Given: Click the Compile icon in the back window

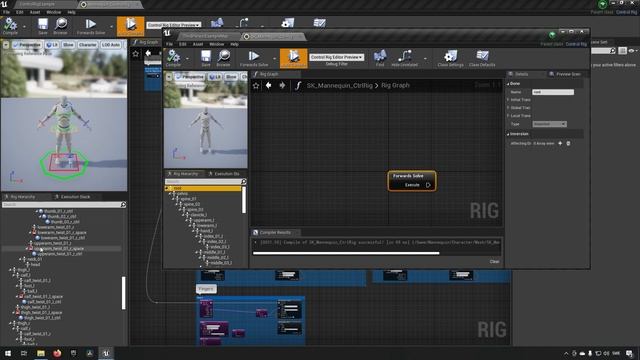Looking at the screenshot, I should click(10, 25).
